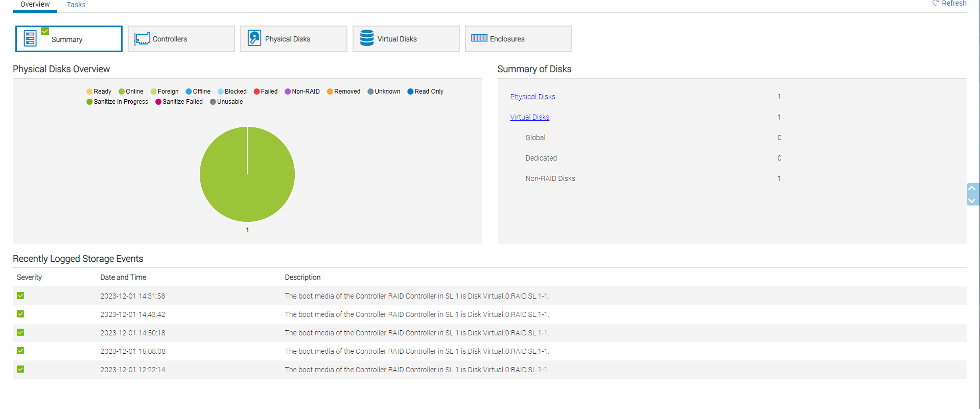Click the Non-RAID Disks label
Viewport: 980px width, 409px height.
[x=550, y=178]
